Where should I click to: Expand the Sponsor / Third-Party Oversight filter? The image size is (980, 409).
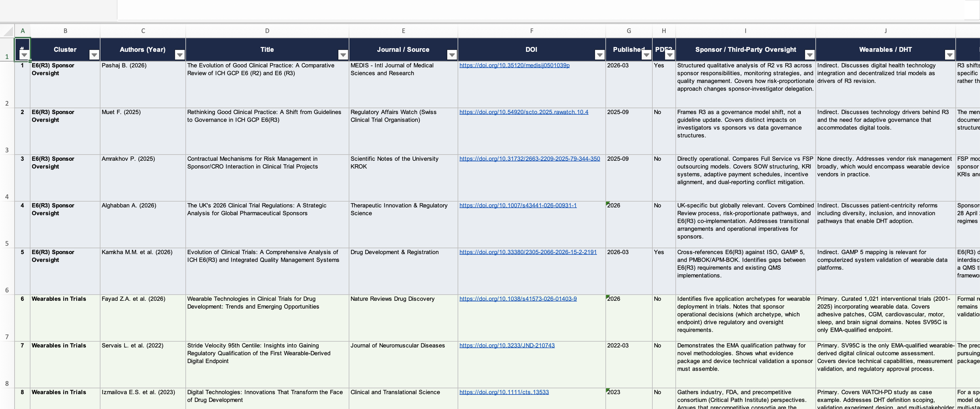tap(810, 55)
